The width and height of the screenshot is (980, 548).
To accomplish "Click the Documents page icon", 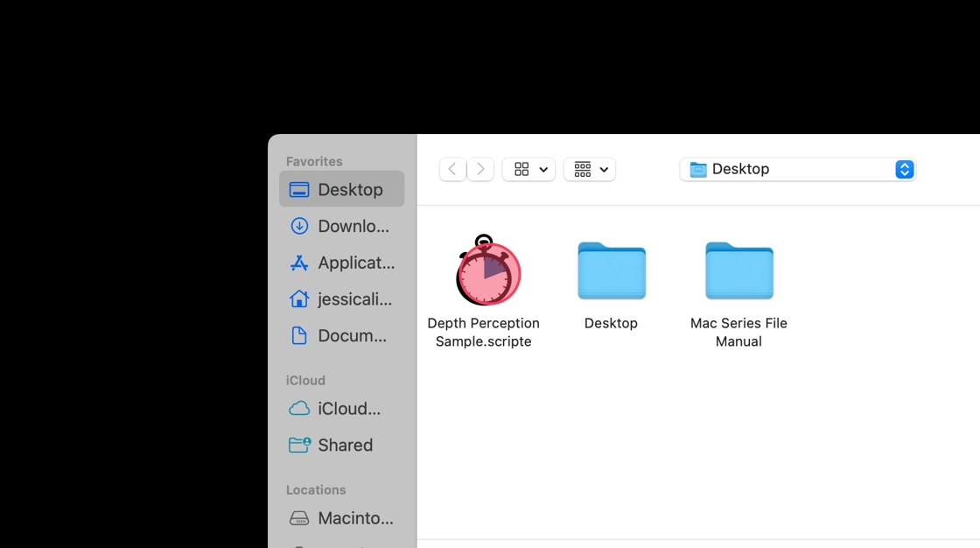I will [x=299, y=336].
